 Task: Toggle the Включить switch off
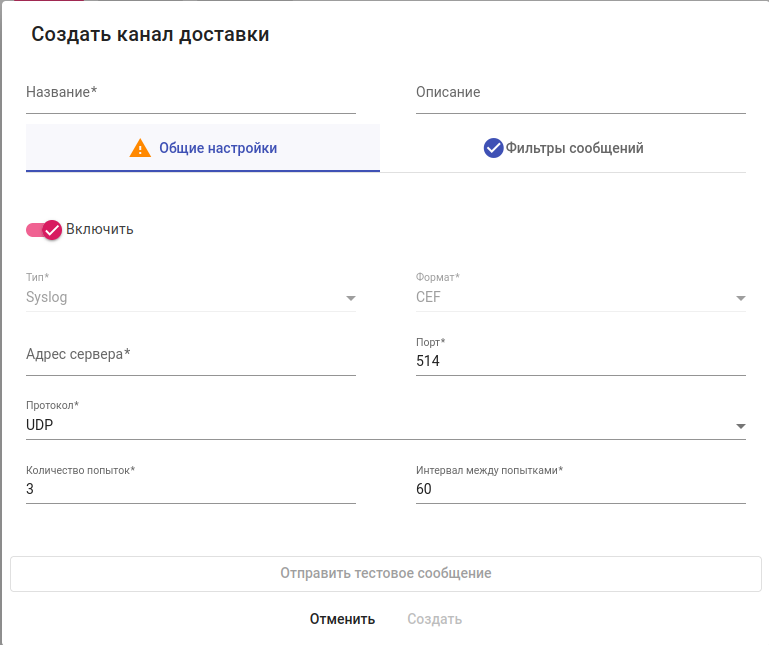tap(44, 229)
